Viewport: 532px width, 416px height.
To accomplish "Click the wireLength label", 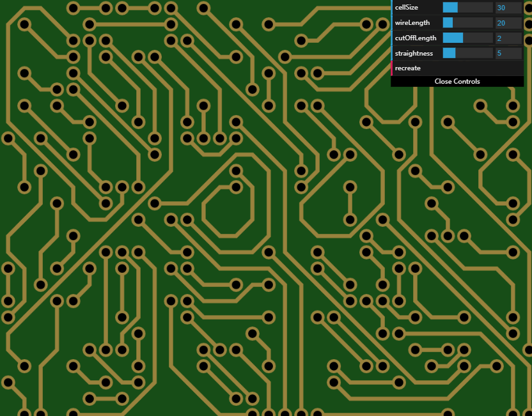I will (412, 23).
